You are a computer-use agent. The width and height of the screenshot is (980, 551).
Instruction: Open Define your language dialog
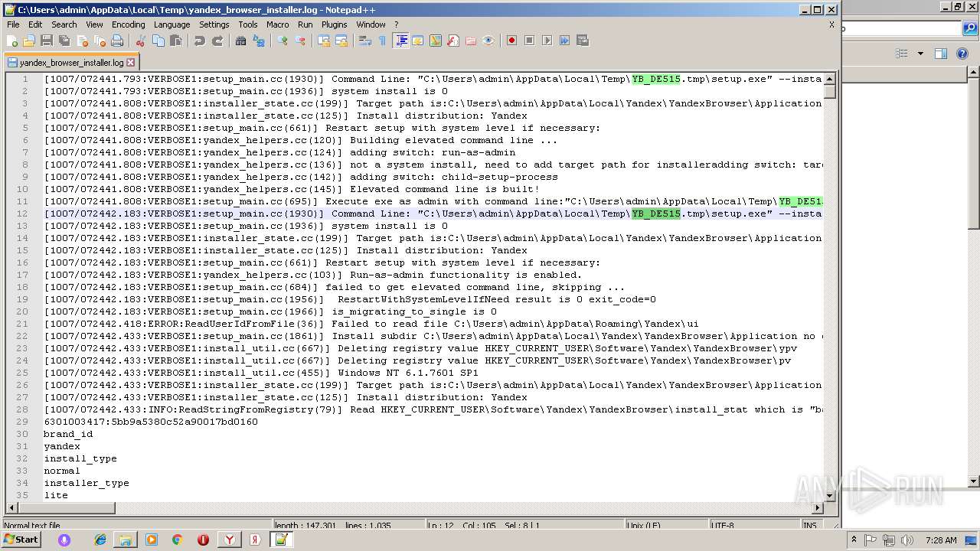point(418,41)
